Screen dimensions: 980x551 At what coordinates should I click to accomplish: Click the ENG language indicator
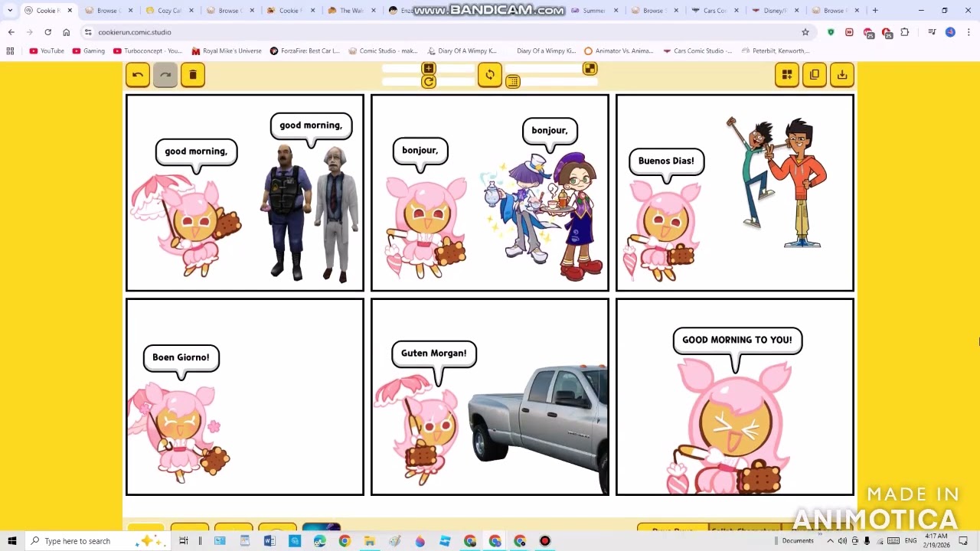point(910,541)
